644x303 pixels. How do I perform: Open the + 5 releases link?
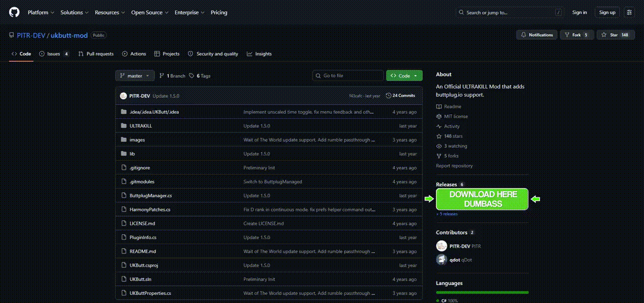pyautogui.click(x=447, y=214)
